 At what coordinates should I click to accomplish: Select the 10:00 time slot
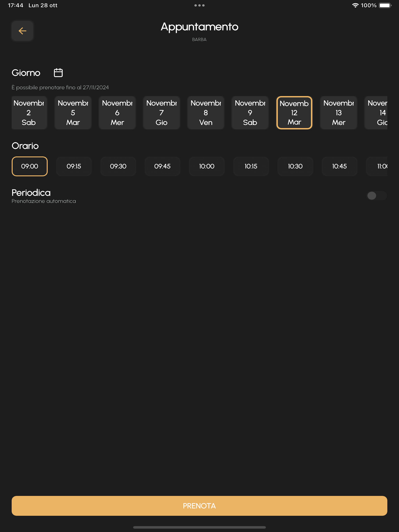tap(207, 166)
